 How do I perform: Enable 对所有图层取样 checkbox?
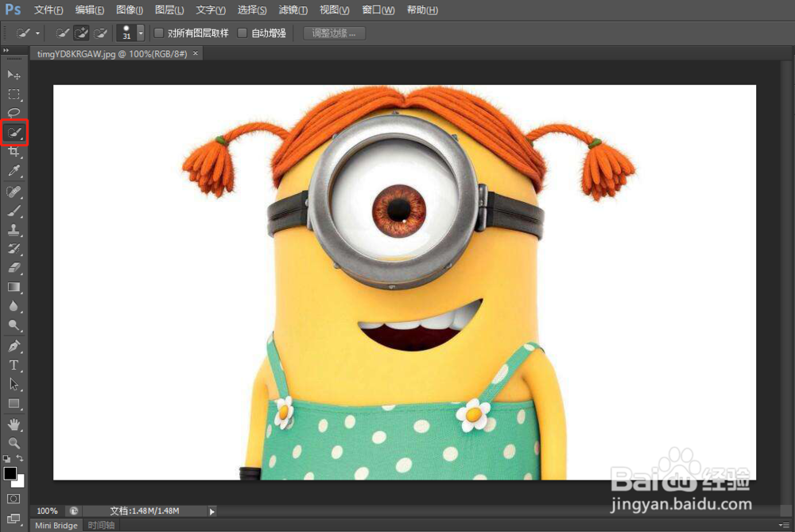point(159,33)
